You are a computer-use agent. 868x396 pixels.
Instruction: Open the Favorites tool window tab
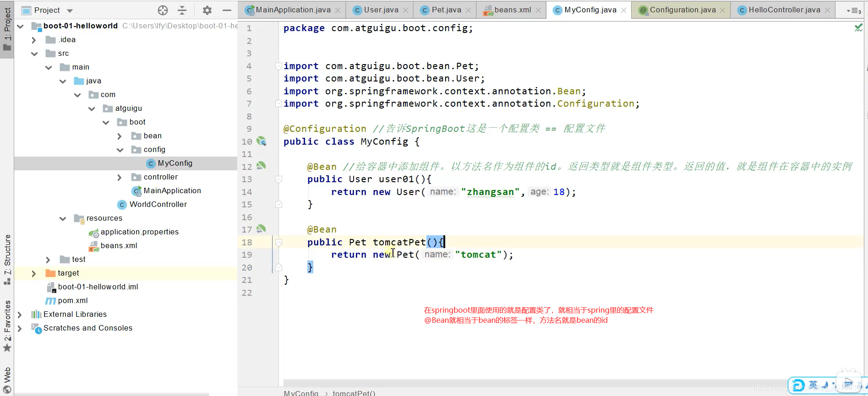(7, 326)
